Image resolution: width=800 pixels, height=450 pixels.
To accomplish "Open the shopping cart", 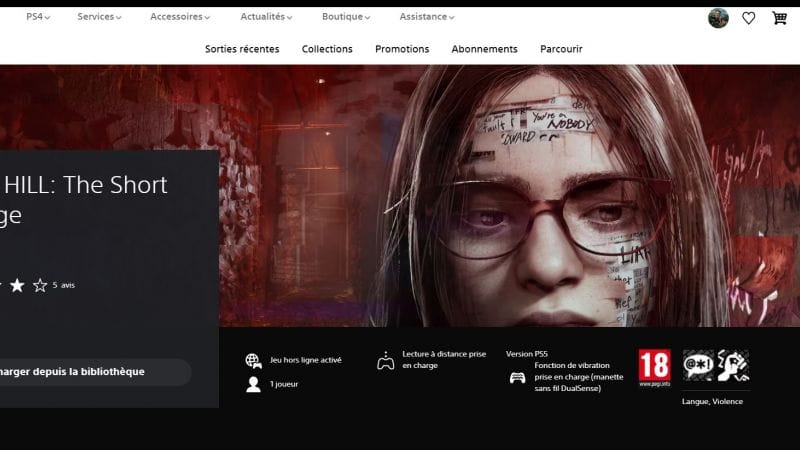I will coord(779,18).
